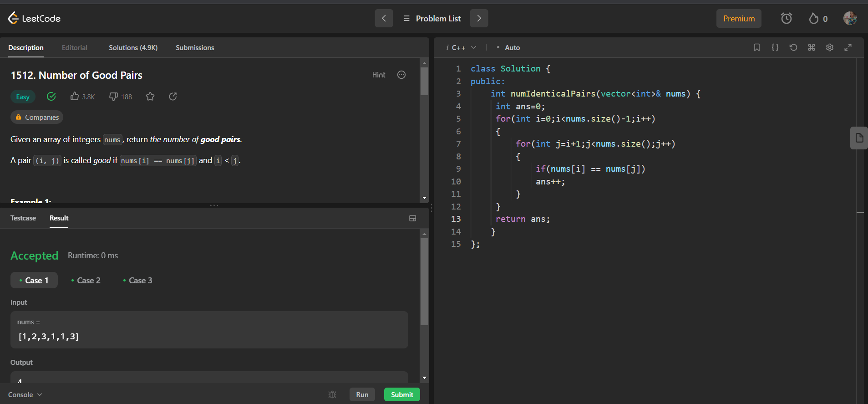
Task: Open the timer clock icon
Action: 786,18
